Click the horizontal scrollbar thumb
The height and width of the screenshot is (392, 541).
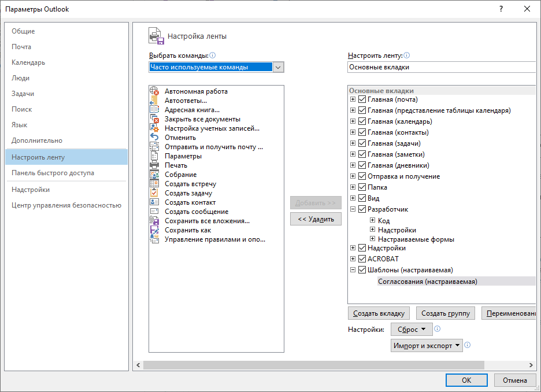(x=314, y=365)
